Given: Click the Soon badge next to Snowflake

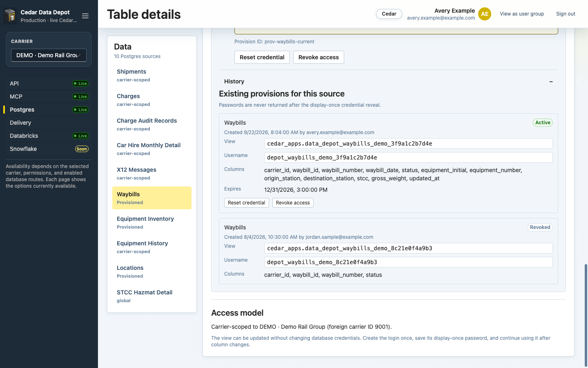Looking at the screenshot, I should tap(82, 149).
